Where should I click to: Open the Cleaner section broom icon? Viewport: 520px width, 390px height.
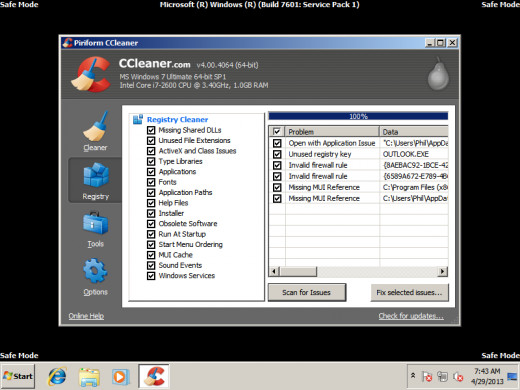(x=96, y=126)
